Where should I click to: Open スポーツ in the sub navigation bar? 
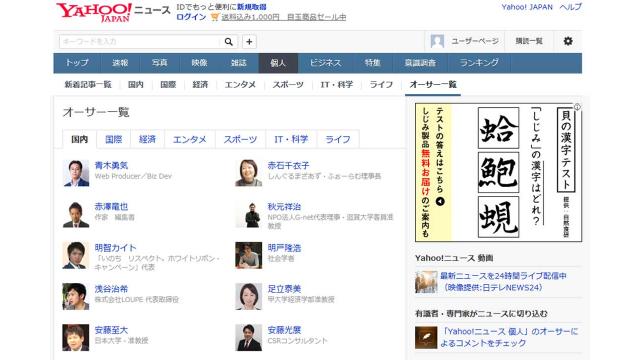[288, 84]
